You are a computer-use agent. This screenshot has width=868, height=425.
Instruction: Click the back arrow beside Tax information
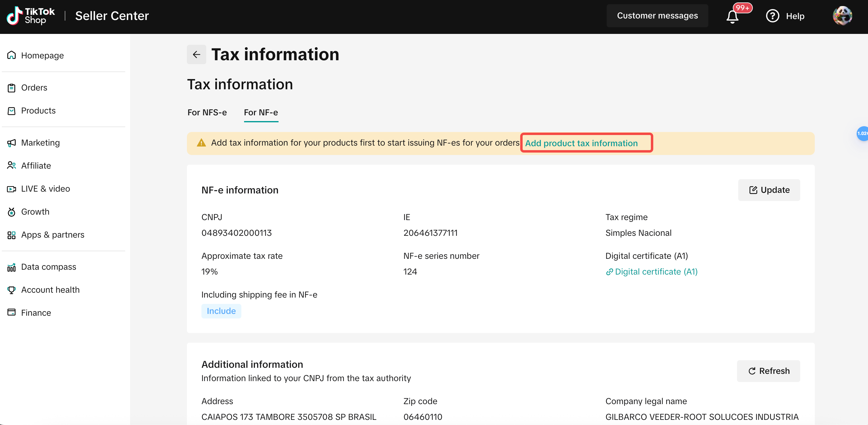tap(197, 54)
